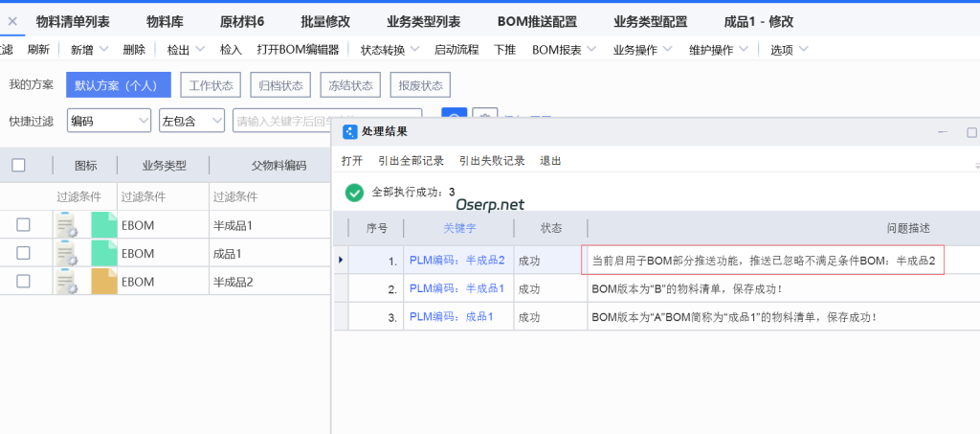The image size is (980, 434).
Task: Select the 冻结状态 scheme button
Action: (350, 85)
